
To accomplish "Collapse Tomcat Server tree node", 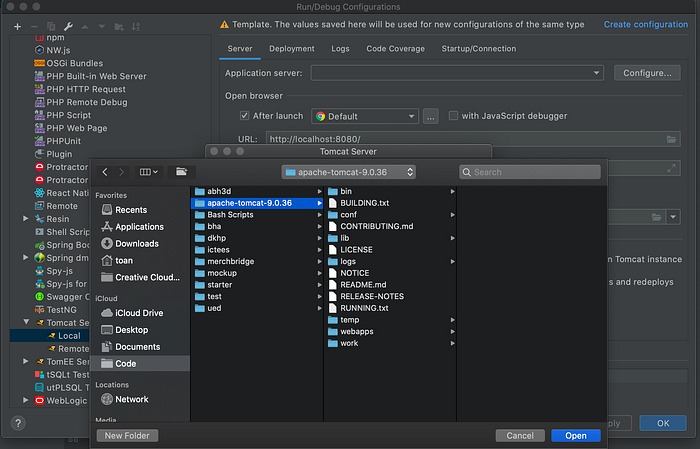I will (26, 322).
